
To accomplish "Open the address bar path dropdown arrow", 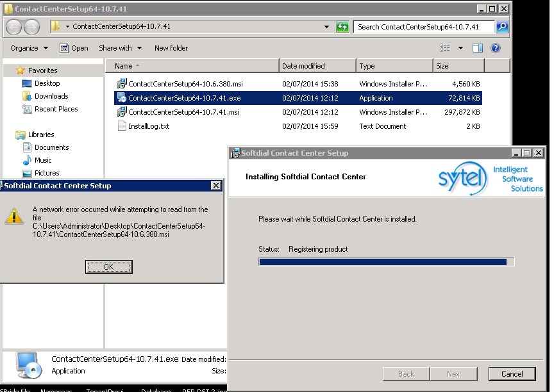I will click(67, 26).
